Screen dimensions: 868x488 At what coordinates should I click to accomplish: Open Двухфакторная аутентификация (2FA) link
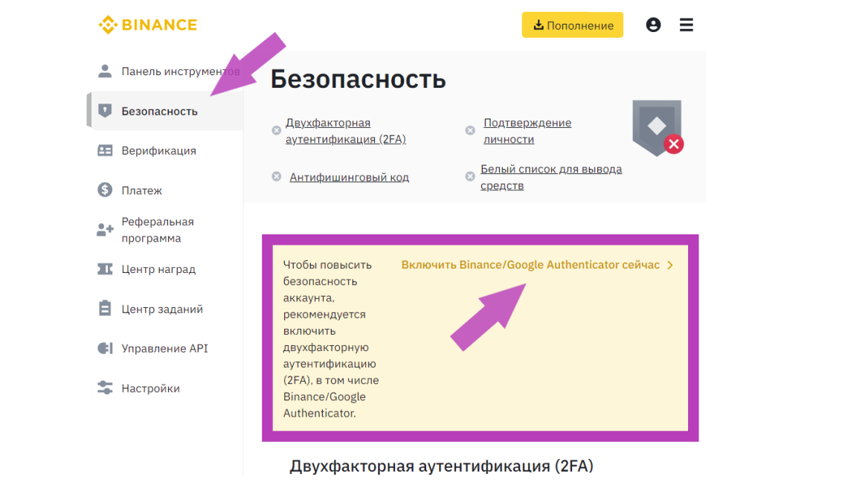coord(345,131)
